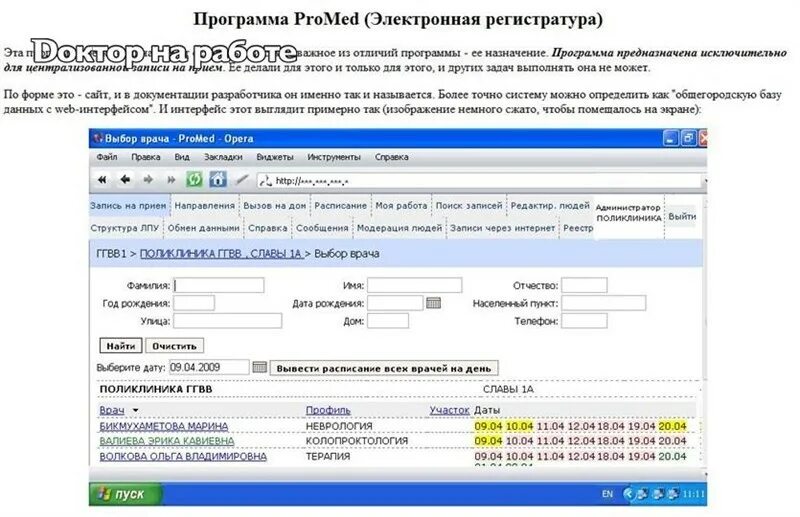Open calendar icon next to Дата рождения
800x517 pixels.
pyautogui.click(x=433, y=303)
